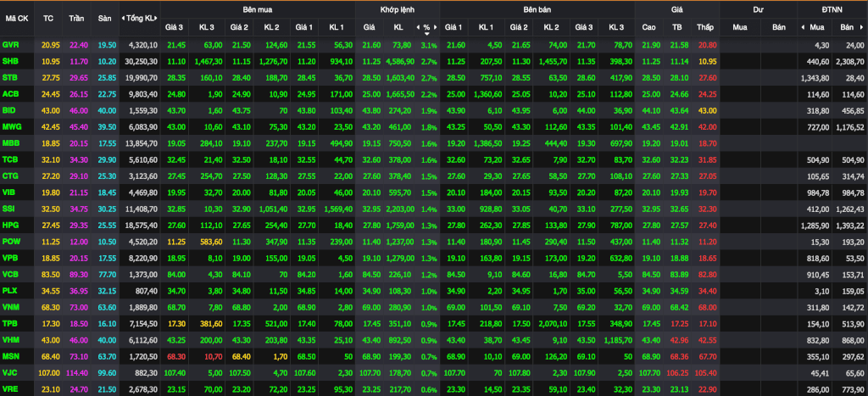
Task: Sort by the Tổng KL column header
Action: pos(140,19)
